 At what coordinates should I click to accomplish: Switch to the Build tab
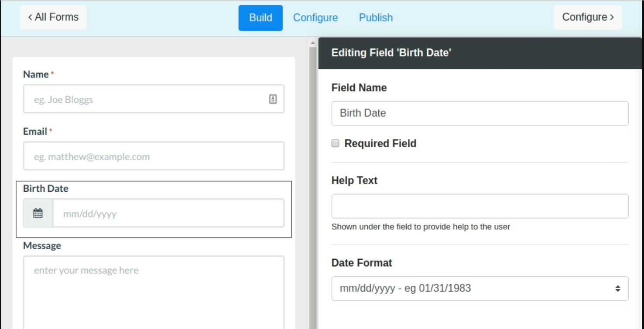[x=260, y=18]
